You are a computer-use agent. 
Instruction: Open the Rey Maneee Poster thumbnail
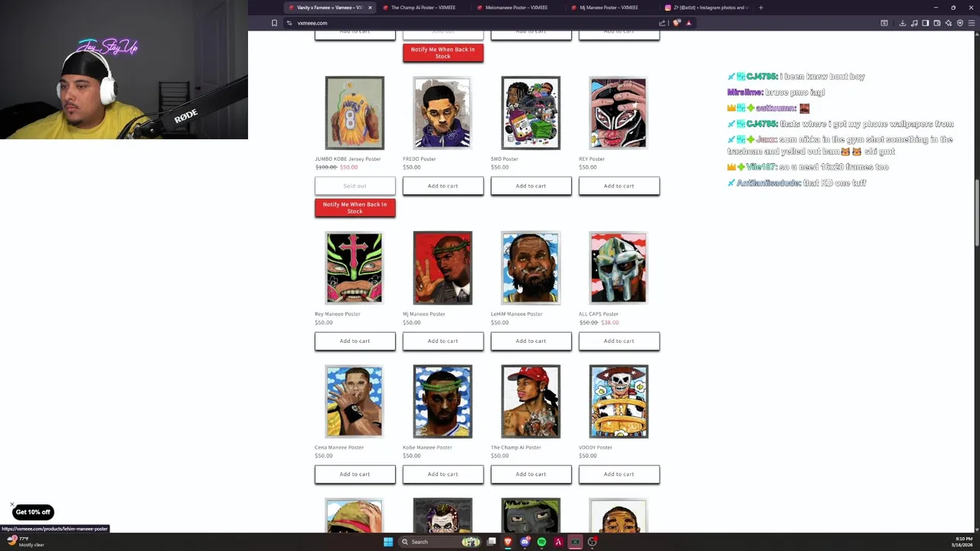[354, 268]
